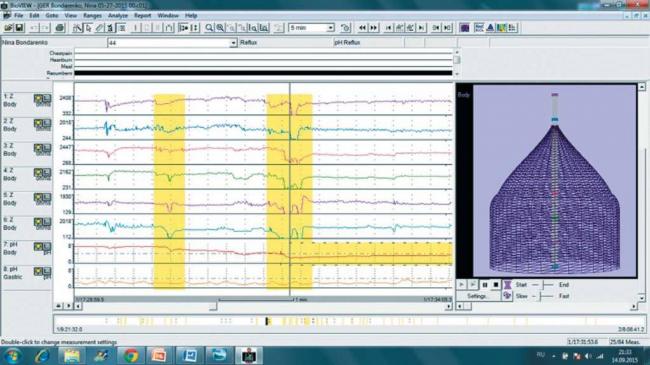Screen dimensions: 650x365
Task: Click the scroll-up arrow of marker channels list
Action: [x=457, y=52]
